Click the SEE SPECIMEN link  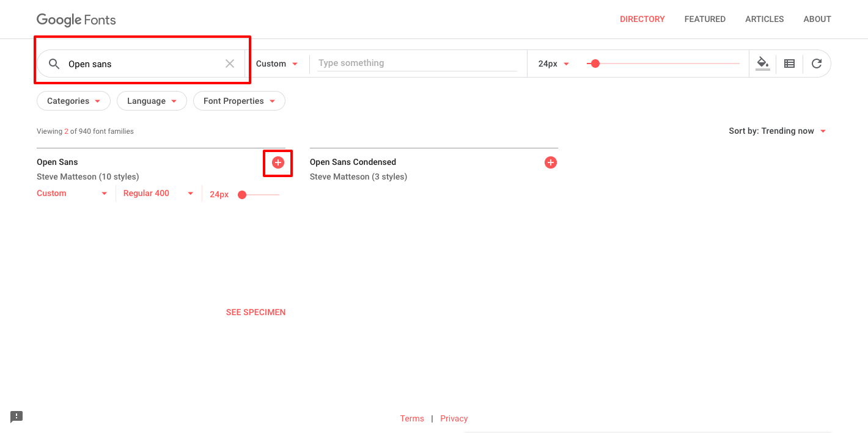pos(256,313)
